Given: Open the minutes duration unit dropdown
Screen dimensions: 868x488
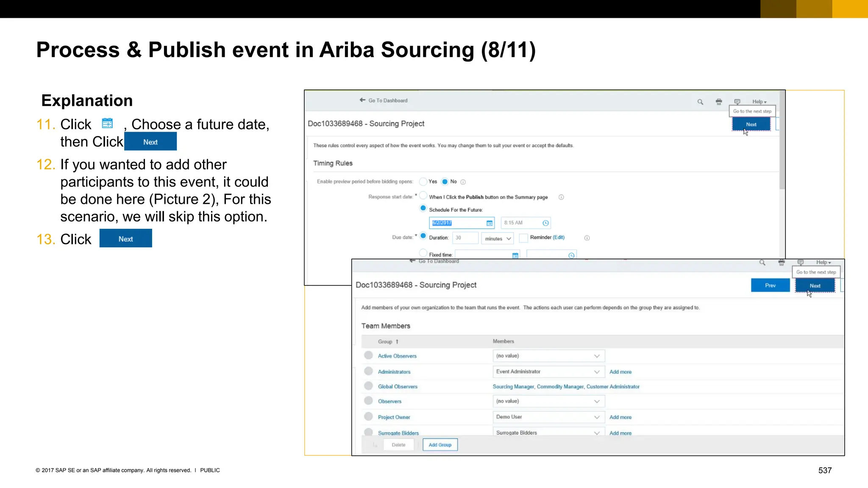Looking at the screenshot, I should [x=498, y=239].
